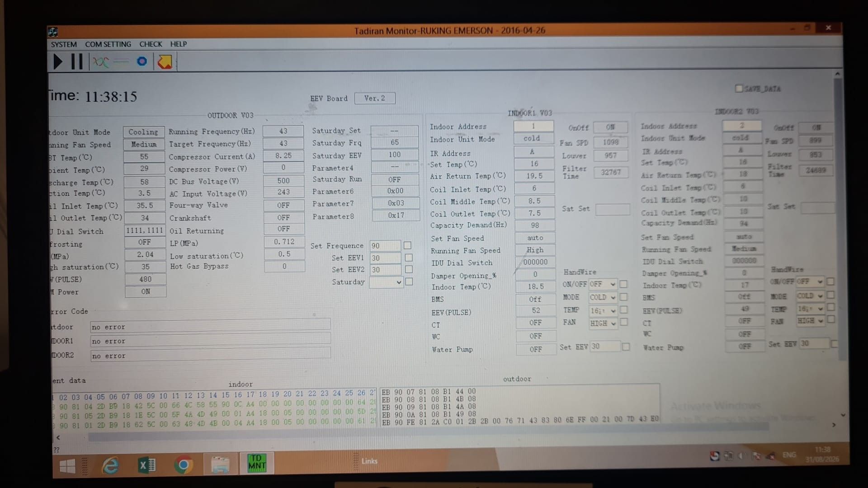This screenshot has height=488, width=868.
Task: Click the DC Bus Voltage value 500
Action: (283, 180)
